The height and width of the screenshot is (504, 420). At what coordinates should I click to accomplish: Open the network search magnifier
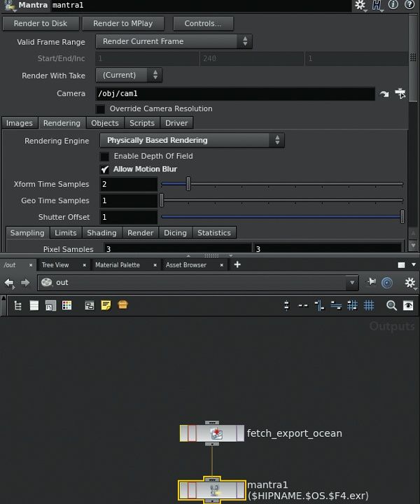tap(391, 305)
